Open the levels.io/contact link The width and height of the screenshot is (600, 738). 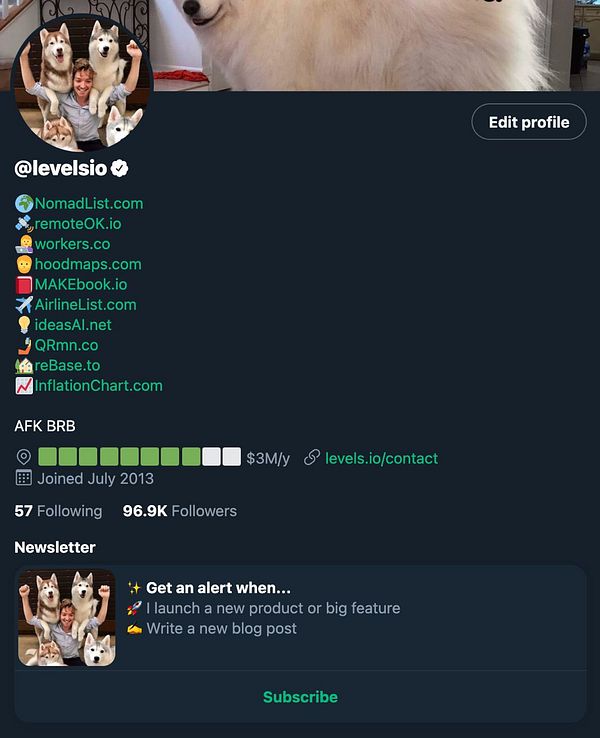[382, 458]
